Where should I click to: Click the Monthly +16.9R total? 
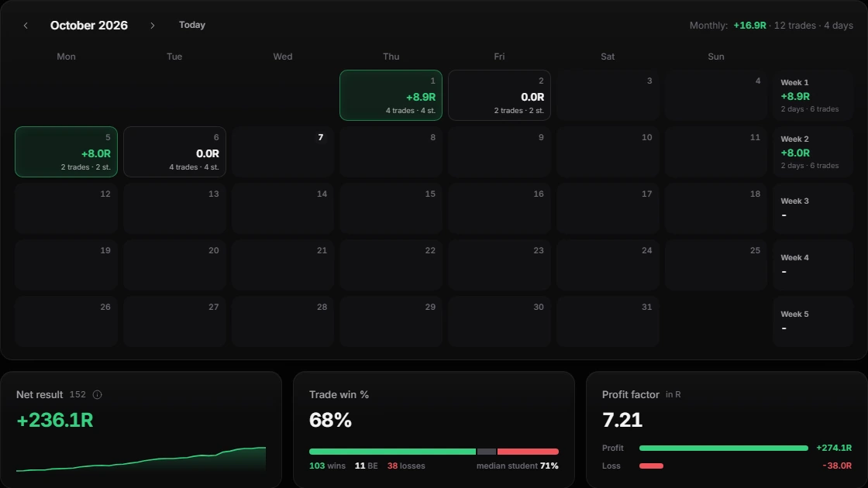point(749,26)
